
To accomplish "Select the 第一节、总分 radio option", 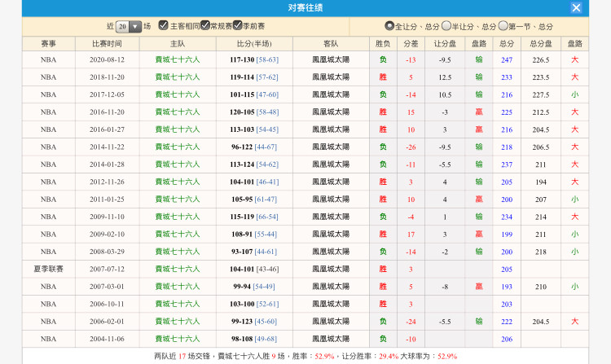I will 503,26.
